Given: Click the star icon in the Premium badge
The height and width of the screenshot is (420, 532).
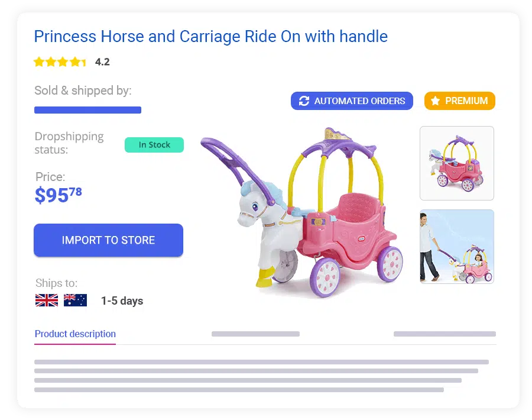Looking at the screenshot, I should 435,101.
